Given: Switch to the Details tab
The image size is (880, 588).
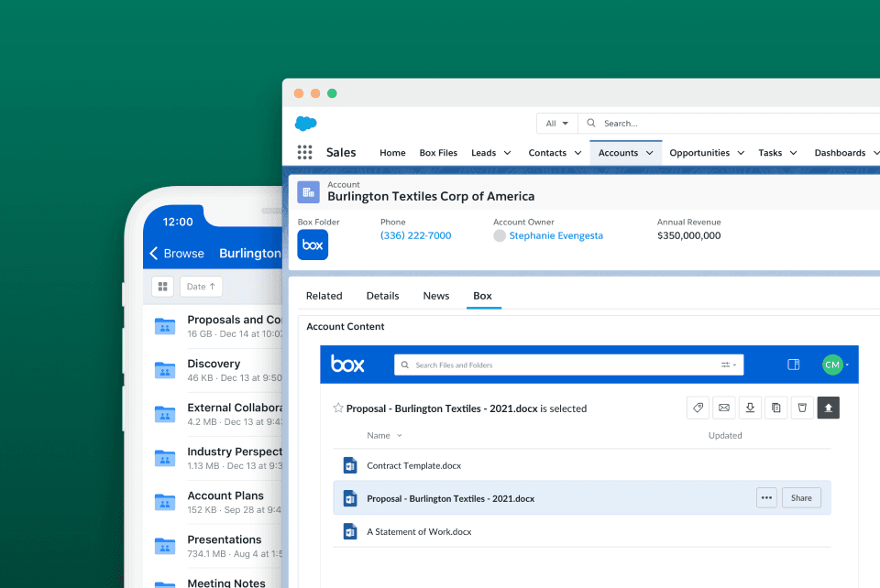Looking at the screenshot, I should pyautogui.click(x=383, y=296).
